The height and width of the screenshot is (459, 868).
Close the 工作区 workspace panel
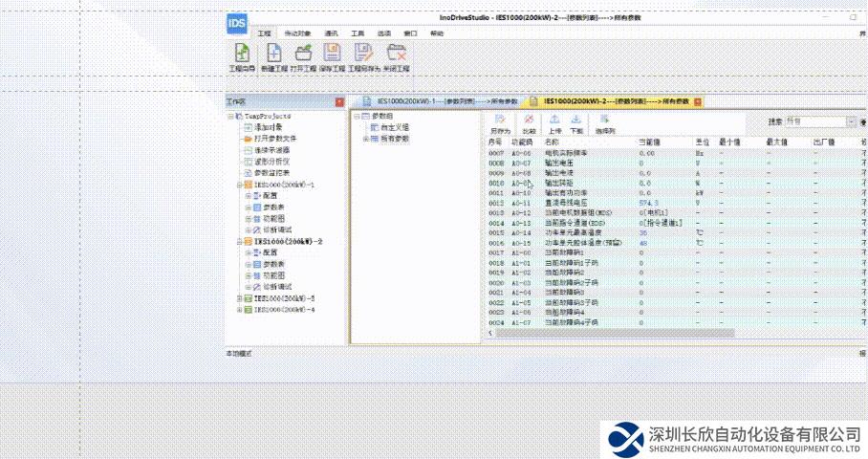click(339, 101)
